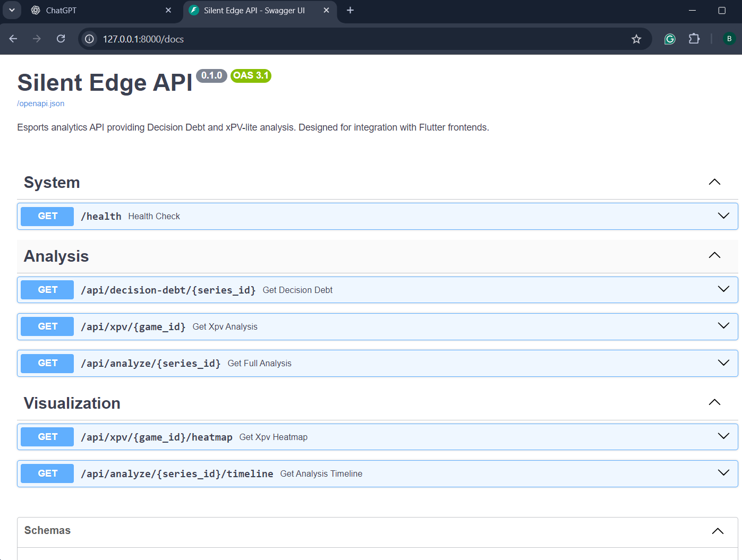Collapse the System section

[714, 182]
